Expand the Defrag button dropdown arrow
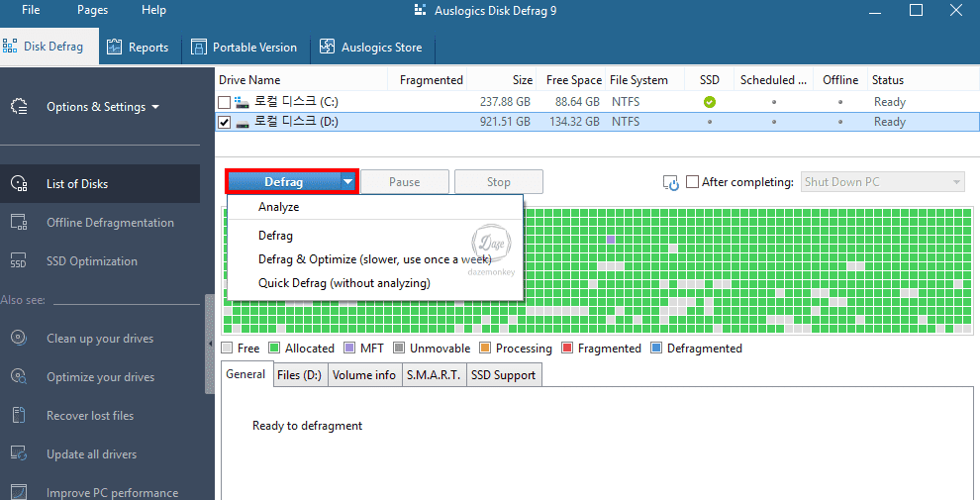Image resolution: width=980 pixels, height=500 pixels. [x=348, y=182]
